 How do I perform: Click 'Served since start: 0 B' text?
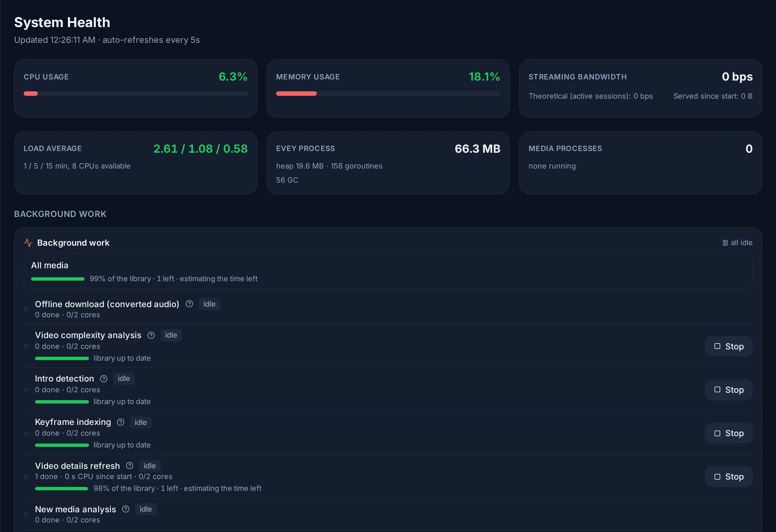(x=713, y=96)
